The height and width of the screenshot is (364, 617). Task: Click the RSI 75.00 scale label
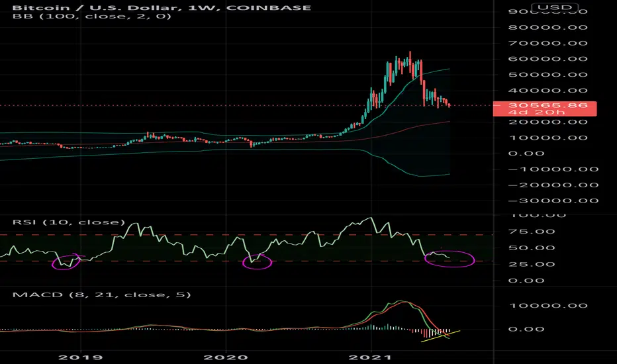click(532, 232)
